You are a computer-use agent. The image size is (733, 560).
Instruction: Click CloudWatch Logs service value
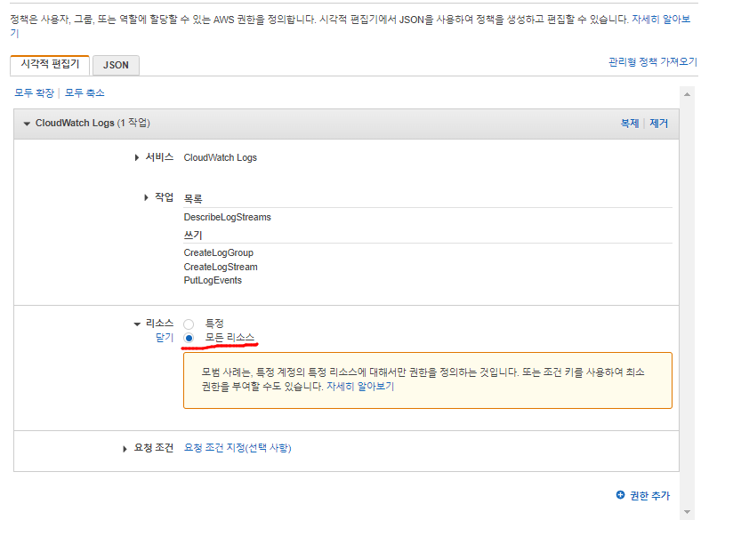[x=221, y=158]
